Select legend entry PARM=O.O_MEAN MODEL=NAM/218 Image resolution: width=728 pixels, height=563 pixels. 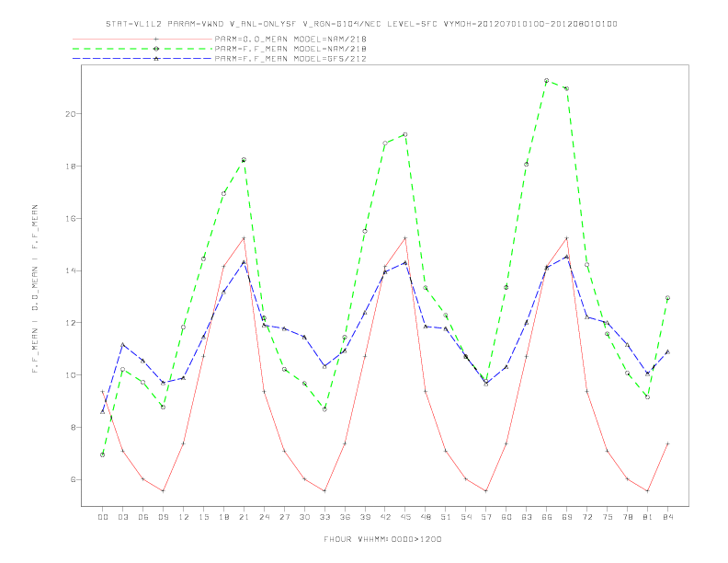290,39
